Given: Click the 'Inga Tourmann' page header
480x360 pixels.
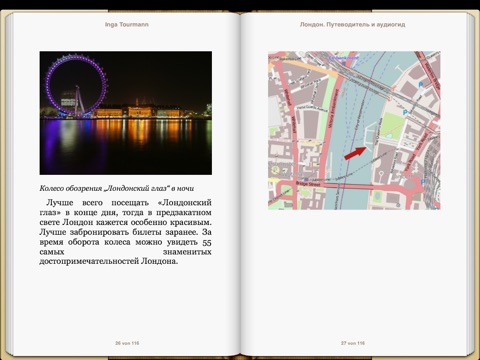Looking at the screenshot, I should 127,24.
